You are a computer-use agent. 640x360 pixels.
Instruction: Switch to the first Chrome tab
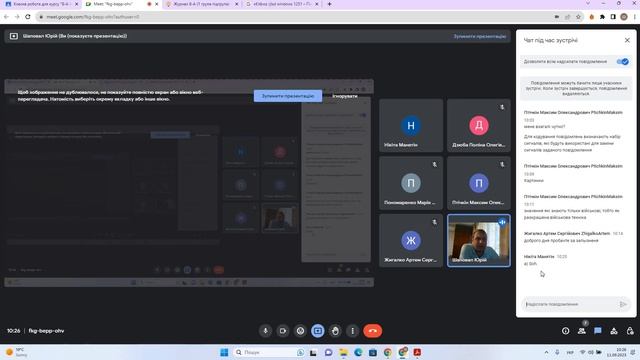pos(42,4)
